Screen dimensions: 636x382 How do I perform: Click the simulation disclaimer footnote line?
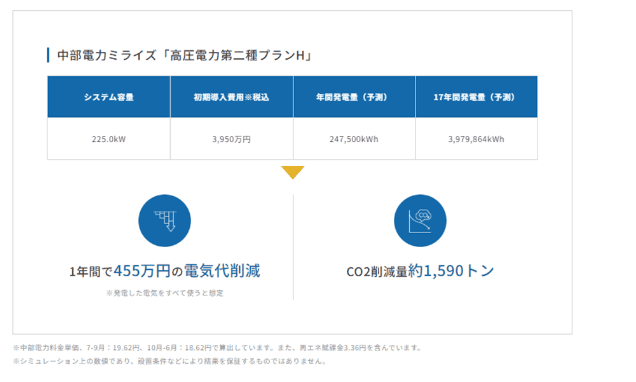point(170,361)
